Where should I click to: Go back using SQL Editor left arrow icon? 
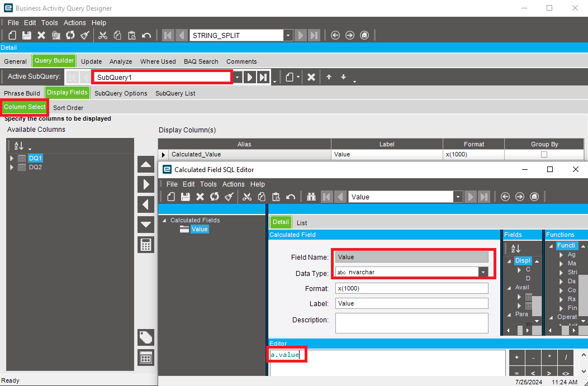pyautogui.click(x=505, y=197)
